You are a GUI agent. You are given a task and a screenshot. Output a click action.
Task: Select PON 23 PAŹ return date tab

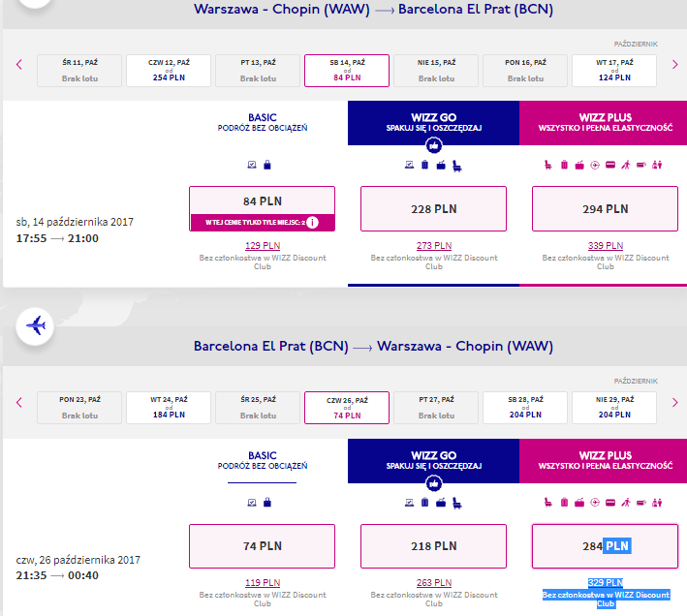(x=79, y=408)
